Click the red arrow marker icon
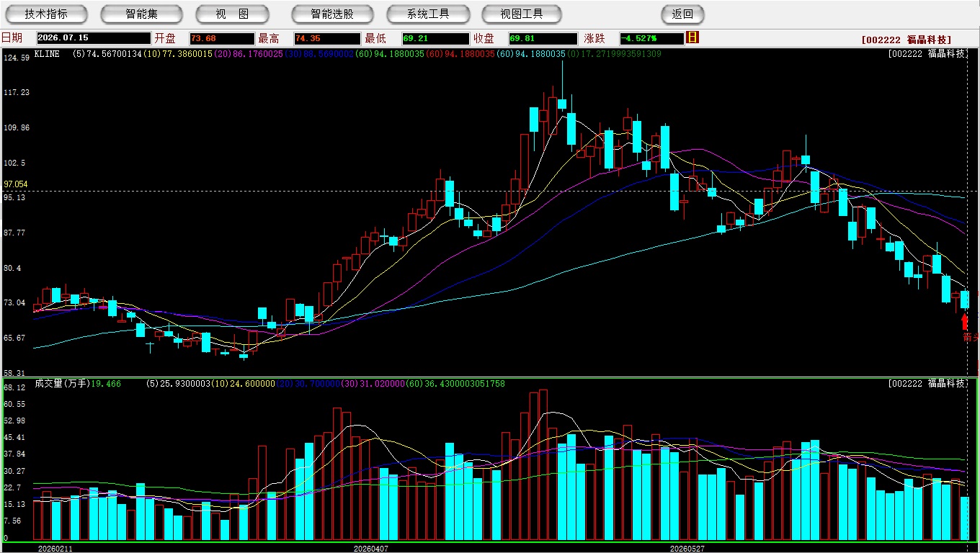 (965, 322)
